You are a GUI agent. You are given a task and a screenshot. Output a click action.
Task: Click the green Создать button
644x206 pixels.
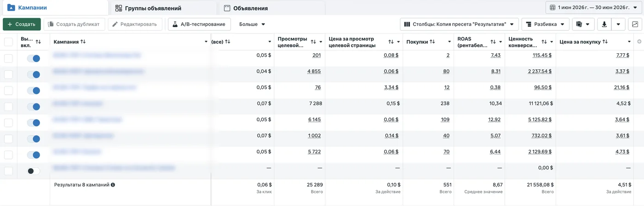(x=22, y=24)
